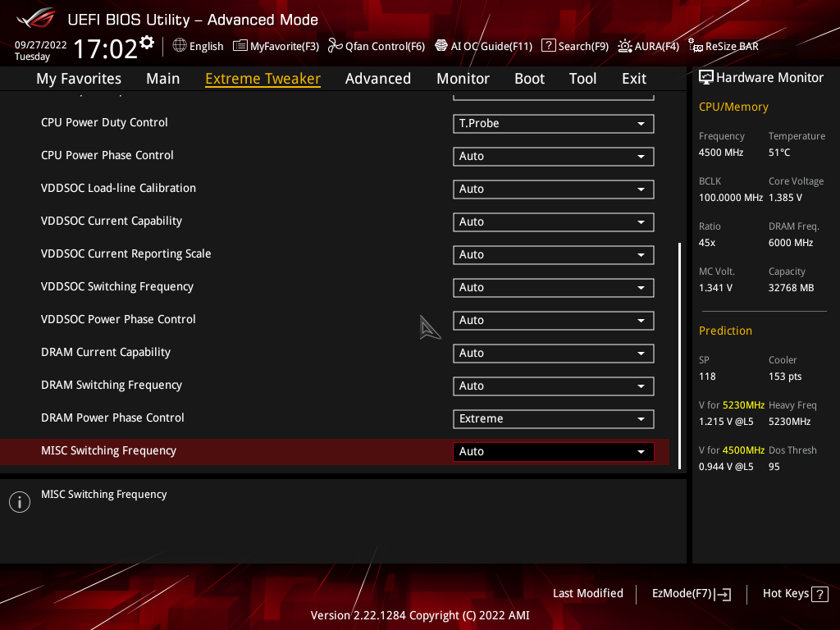Open the Boot tab
This screenshot has width=840, height=630.
[529, 79]
